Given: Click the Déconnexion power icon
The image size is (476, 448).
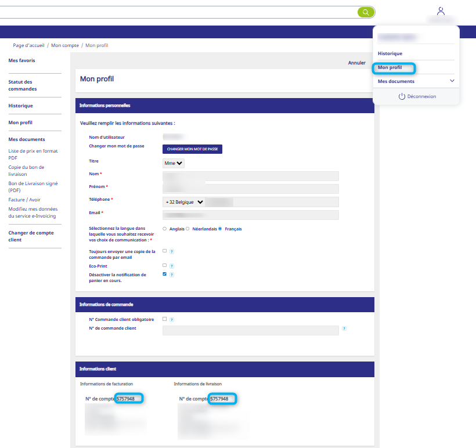Looking at the screenshot, I should coord(401,96).
